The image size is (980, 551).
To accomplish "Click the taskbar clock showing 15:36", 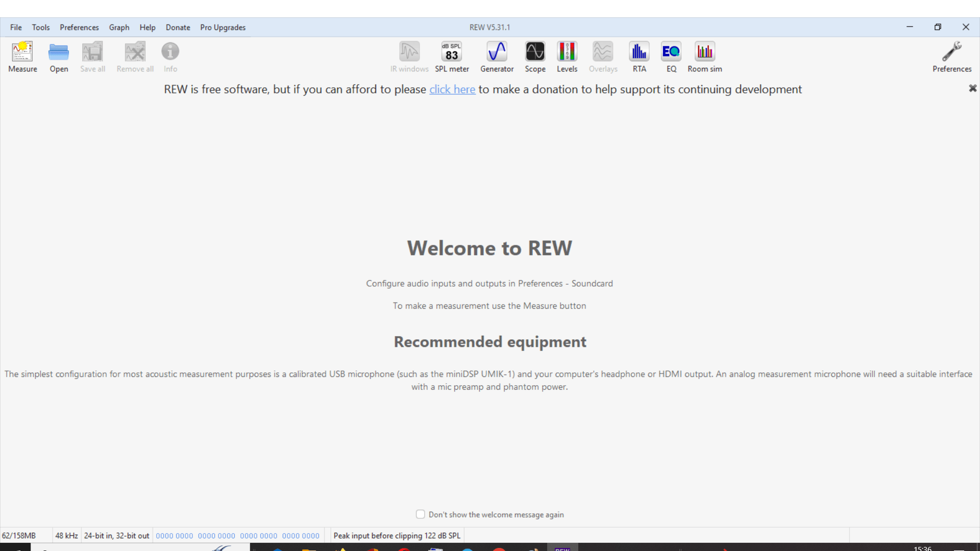I will 922,548.
